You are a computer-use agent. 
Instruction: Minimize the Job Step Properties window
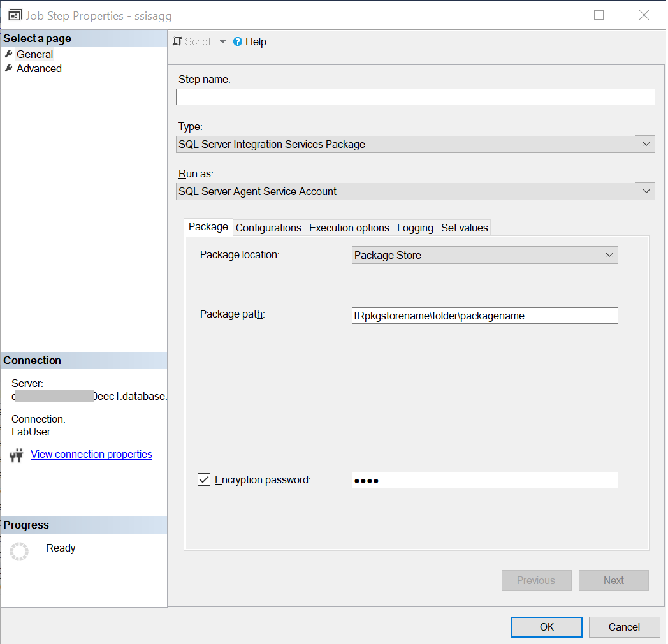point(555,15)
